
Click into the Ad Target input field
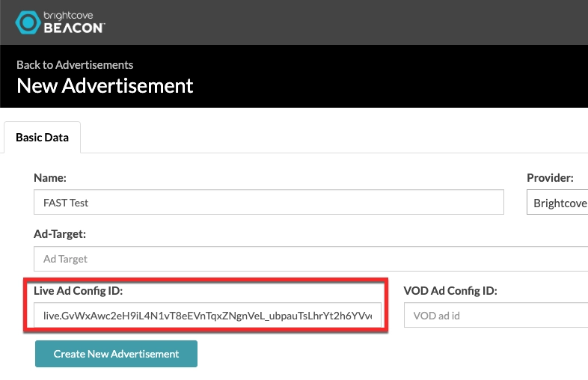(311, 259)
